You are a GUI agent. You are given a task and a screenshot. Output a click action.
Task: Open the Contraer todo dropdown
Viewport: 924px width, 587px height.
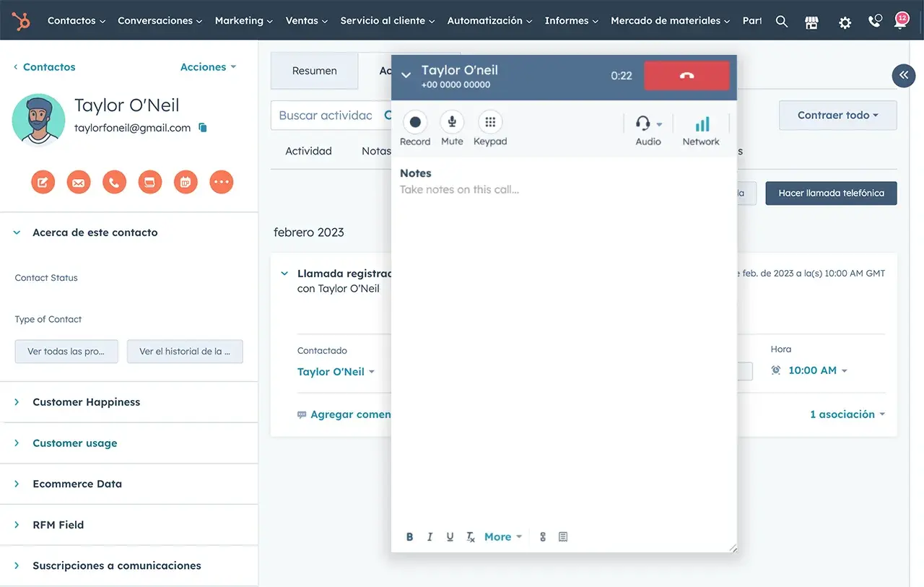pyautogui.click(x=838, y=116)
